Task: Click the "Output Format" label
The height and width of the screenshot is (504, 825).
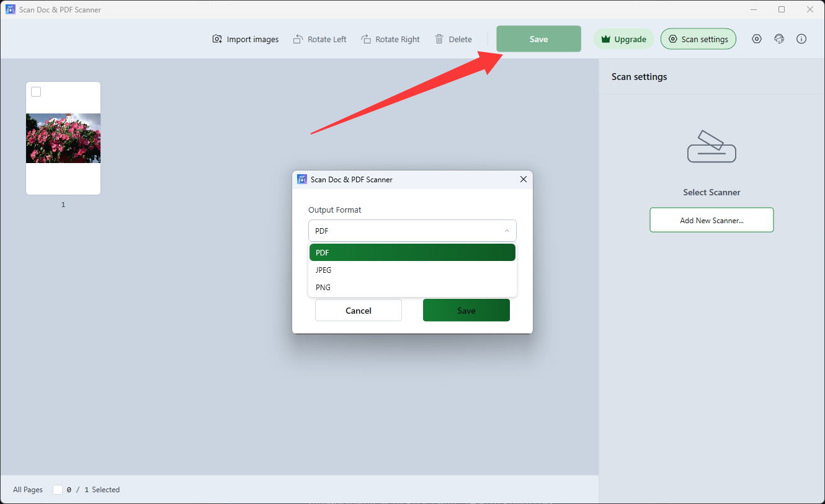Action: click(x=335, y=210)
